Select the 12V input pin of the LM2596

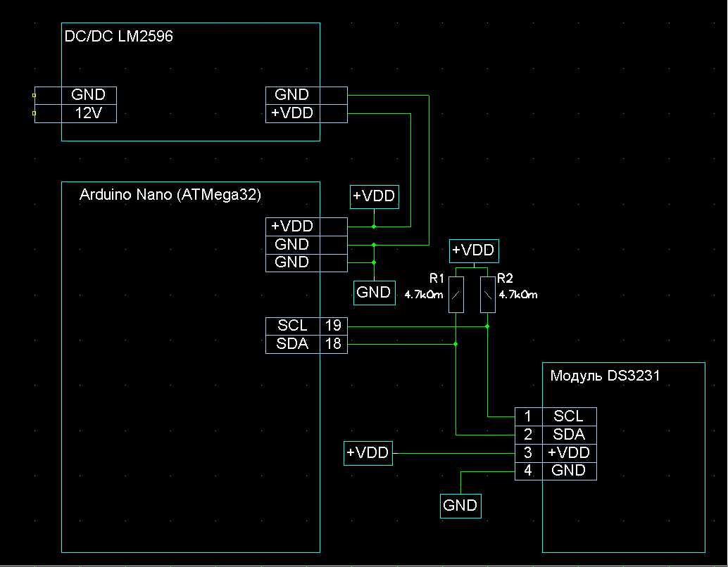coord(88,113)
